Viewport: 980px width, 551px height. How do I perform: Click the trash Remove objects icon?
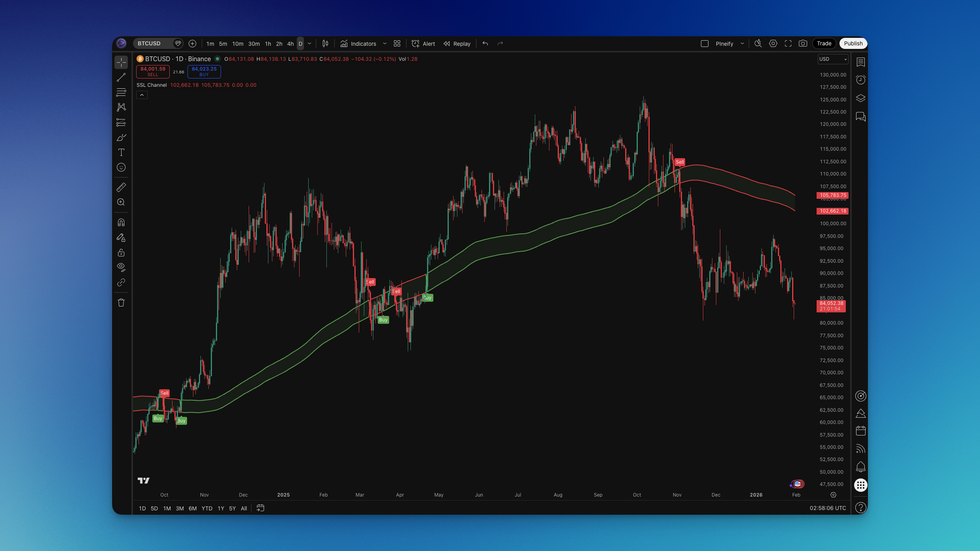tap(121, 303)
